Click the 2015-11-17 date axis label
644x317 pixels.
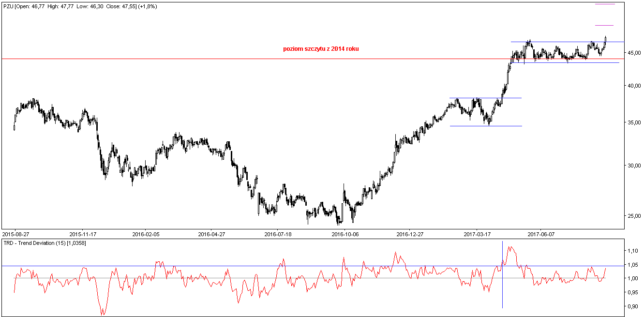[83, 233]
